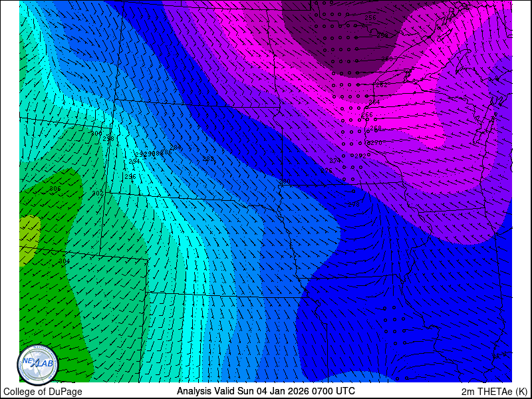The image size is (532, 399).
Task: Click the 302 contour label
Action: tap(98, 194)
